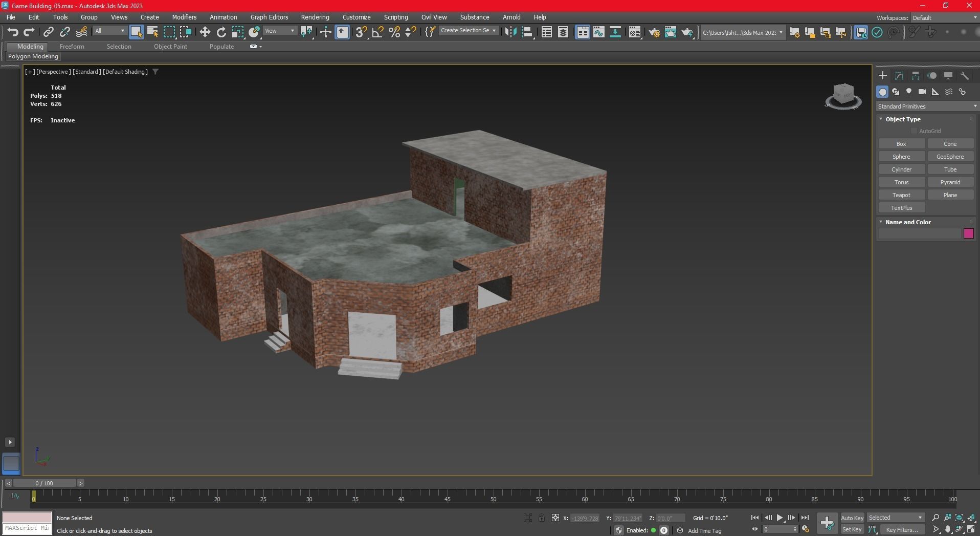Click the Teapot primitive button

click(901, 195)
